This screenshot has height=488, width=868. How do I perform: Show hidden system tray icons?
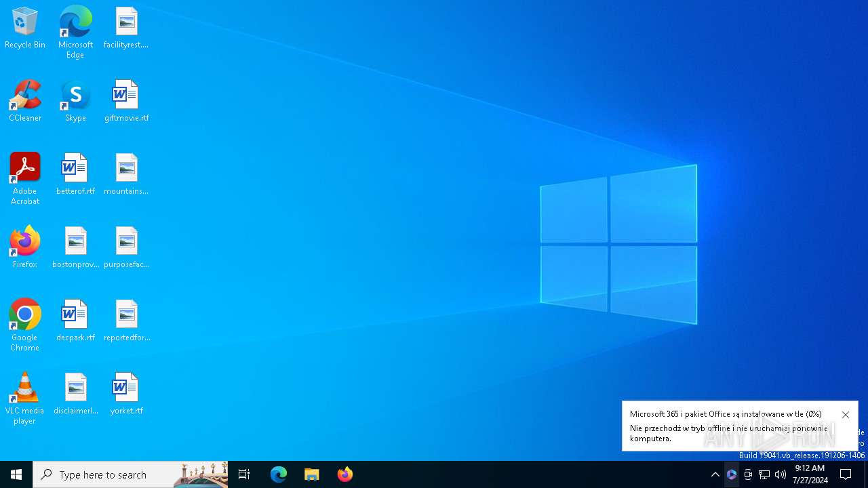[715, 474]
